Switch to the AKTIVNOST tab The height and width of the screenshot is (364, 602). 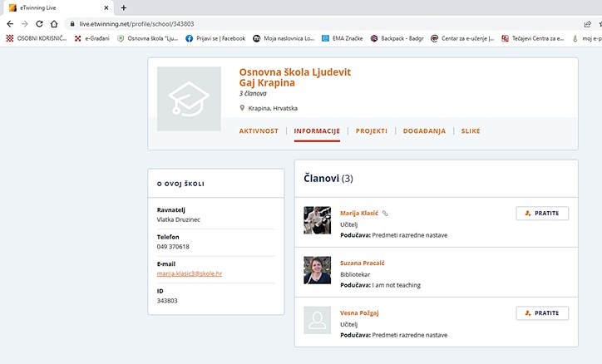point(259,130)
